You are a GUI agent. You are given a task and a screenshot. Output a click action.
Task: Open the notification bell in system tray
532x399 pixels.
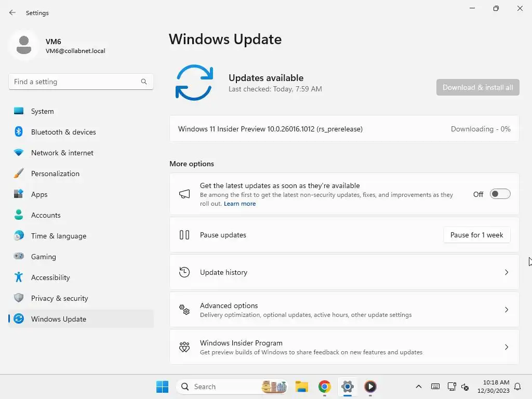click(x=517, y=387)
